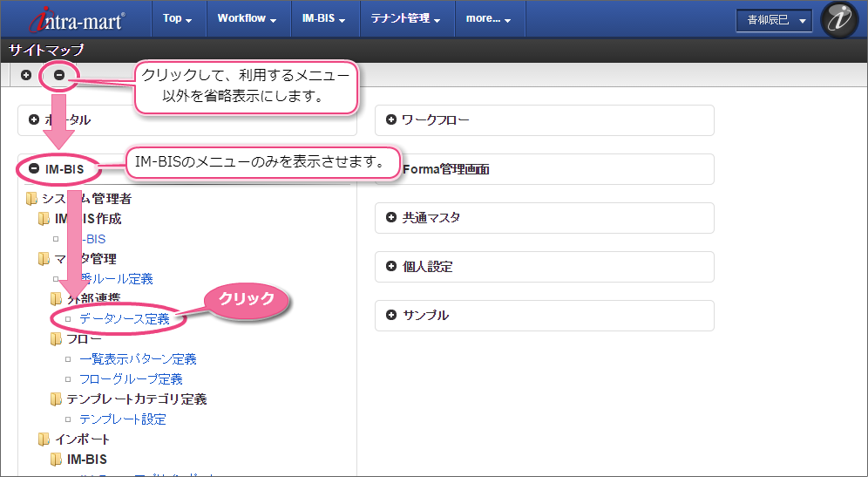Open the ルール定義 link under マスタ管理
The image size is (868, 477).
[x=116, y=279]
